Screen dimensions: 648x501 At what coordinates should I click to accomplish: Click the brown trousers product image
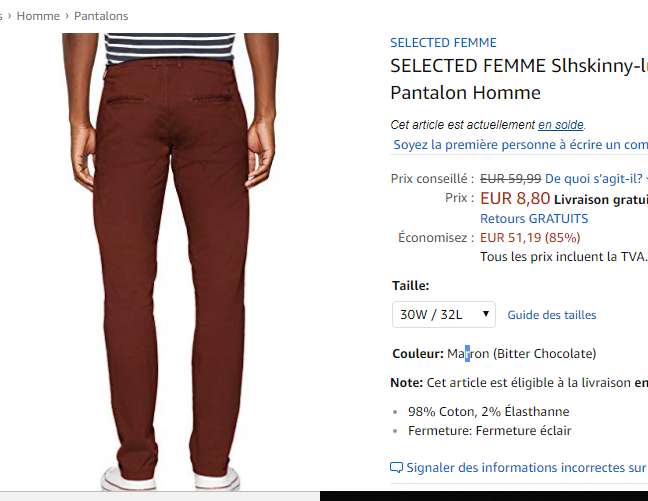pos(170,262)
